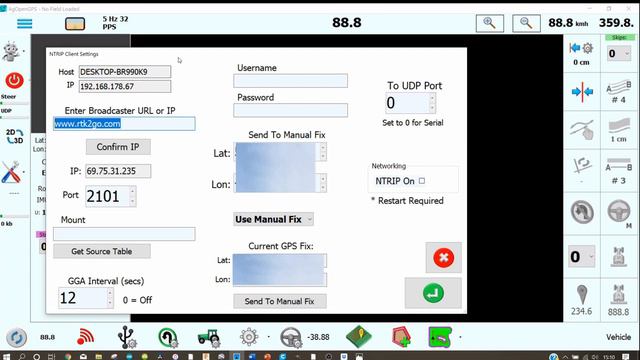Click the tractor section icon above 888.8
The height and width of the screenshot is (360, 640).
[618, 295]
